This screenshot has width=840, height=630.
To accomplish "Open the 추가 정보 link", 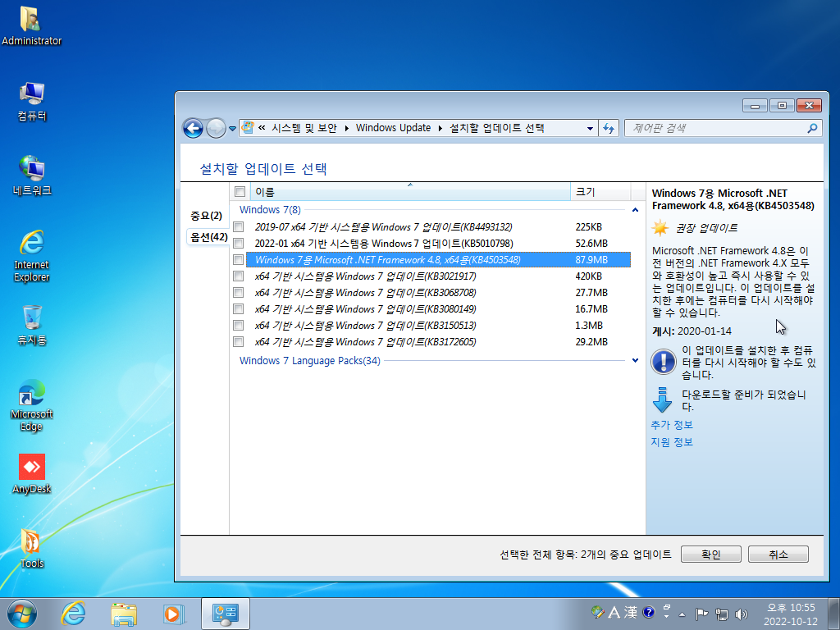I will tap(672, 425).
